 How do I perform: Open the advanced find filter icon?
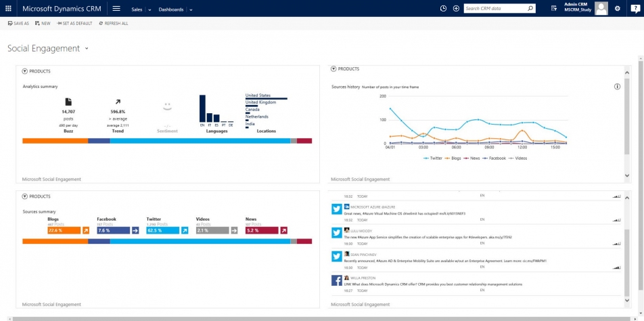pyautogui.click(x=554, y=9)
